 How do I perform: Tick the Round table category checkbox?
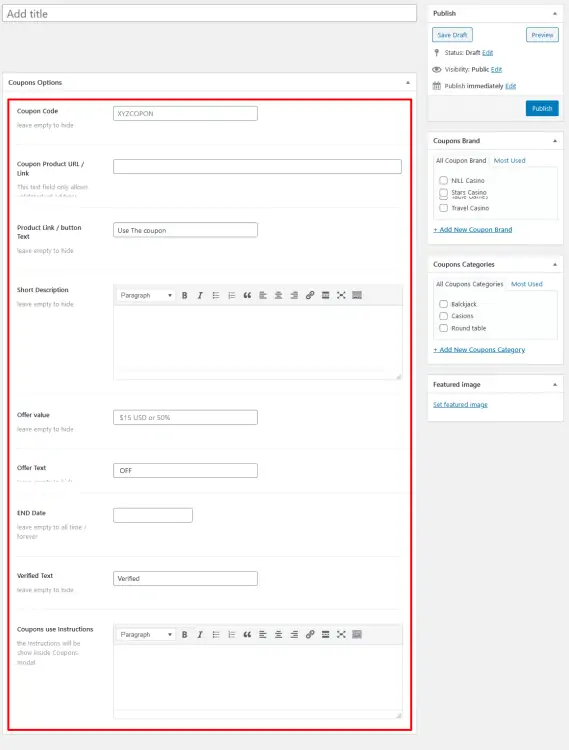[444, 328]
